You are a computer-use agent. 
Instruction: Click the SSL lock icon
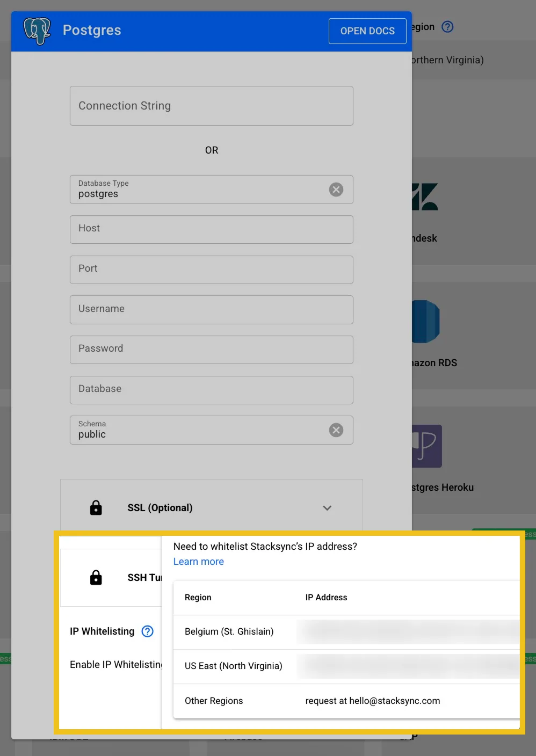96,507
